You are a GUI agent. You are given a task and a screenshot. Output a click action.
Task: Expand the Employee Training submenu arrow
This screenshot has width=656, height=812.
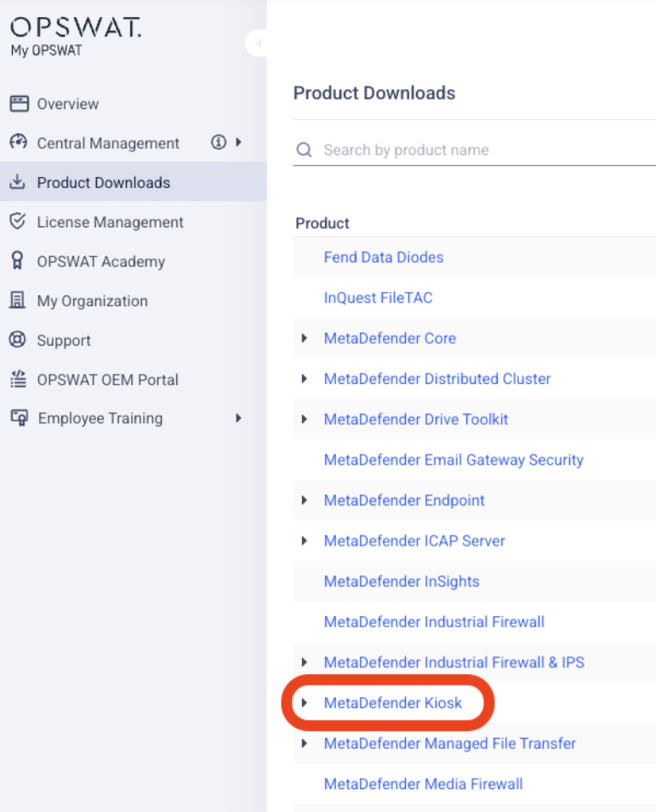click(239, 418)
